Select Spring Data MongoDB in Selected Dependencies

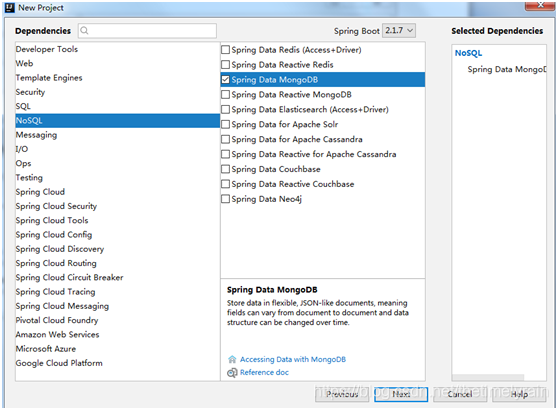tap(507, 69)
